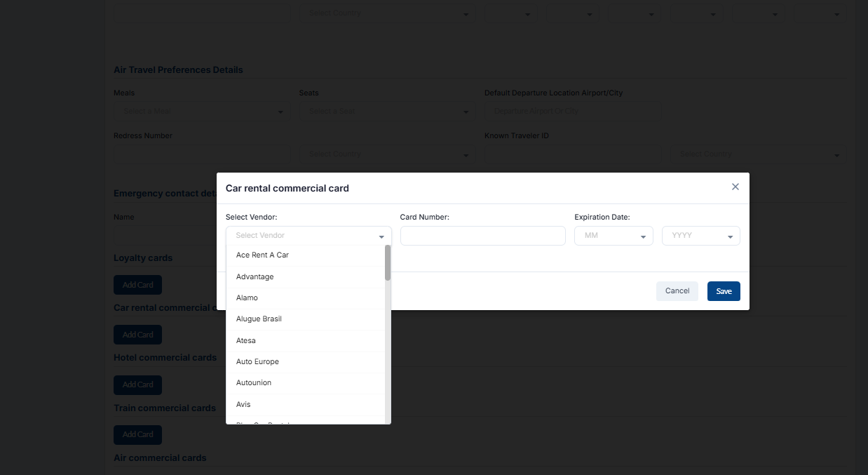
Task: Open the Select a Meal dropdown
Action: pyautogui.click(x=201, y=111)
